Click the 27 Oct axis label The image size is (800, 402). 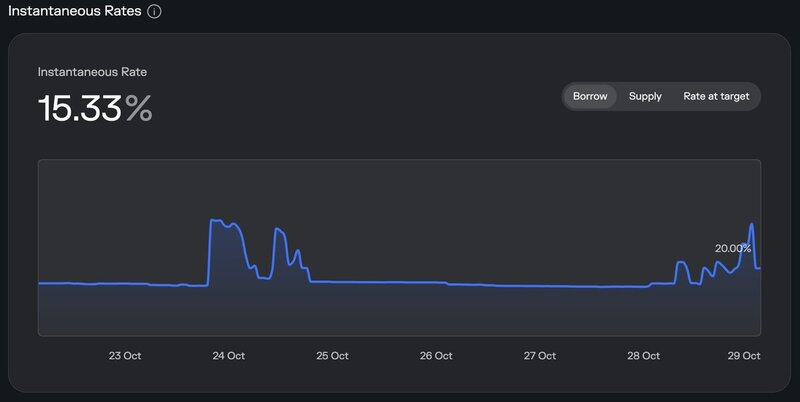point(540,355)
